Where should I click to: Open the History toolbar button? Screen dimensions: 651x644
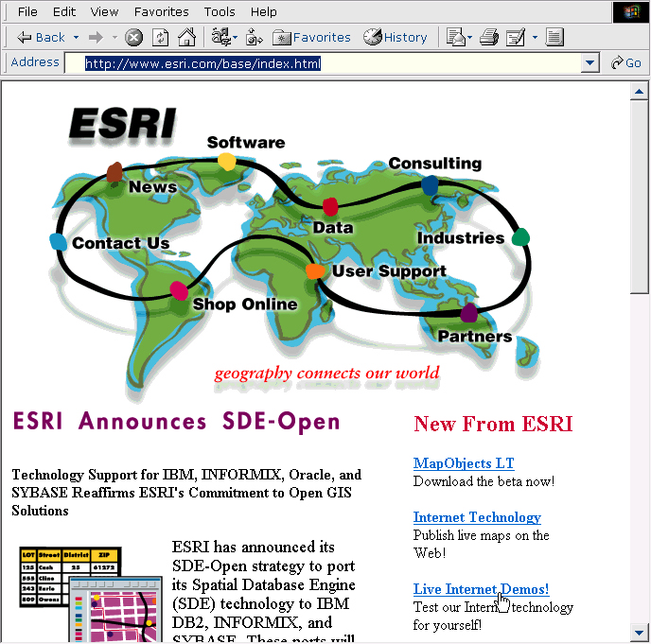point(396,37)
